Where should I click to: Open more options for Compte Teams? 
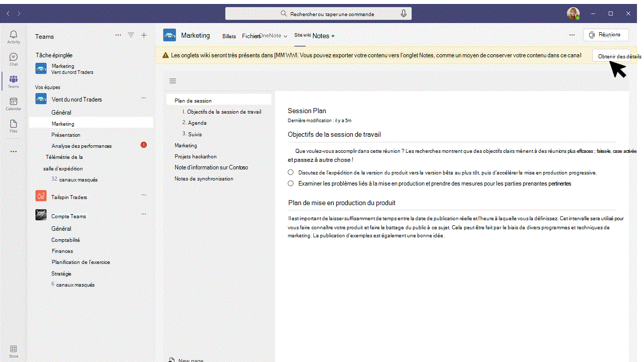[143, 214]
